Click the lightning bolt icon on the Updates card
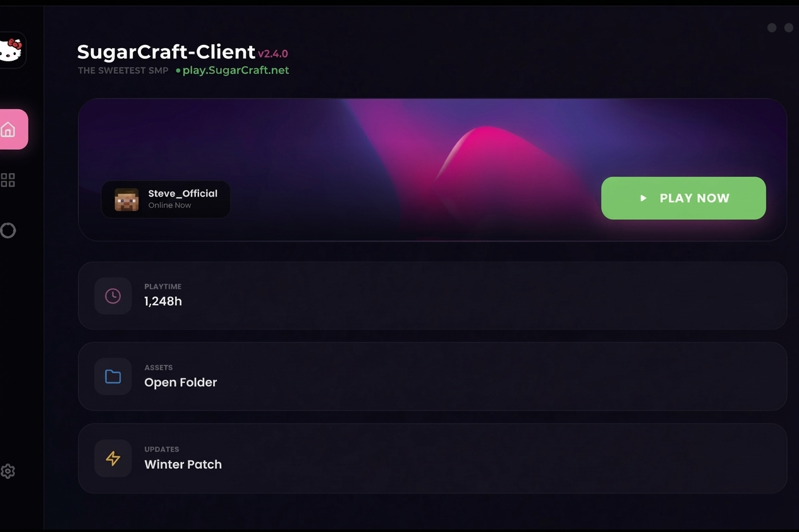This screenshot has width=799, height=532. pos(113,459)
